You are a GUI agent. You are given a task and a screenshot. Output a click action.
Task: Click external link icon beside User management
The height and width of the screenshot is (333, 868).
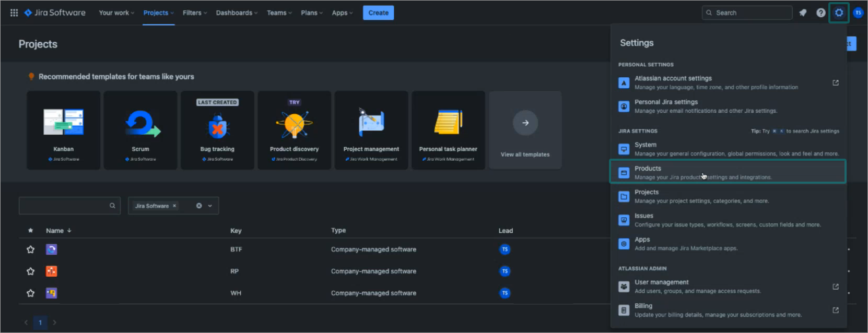point(836,287)
